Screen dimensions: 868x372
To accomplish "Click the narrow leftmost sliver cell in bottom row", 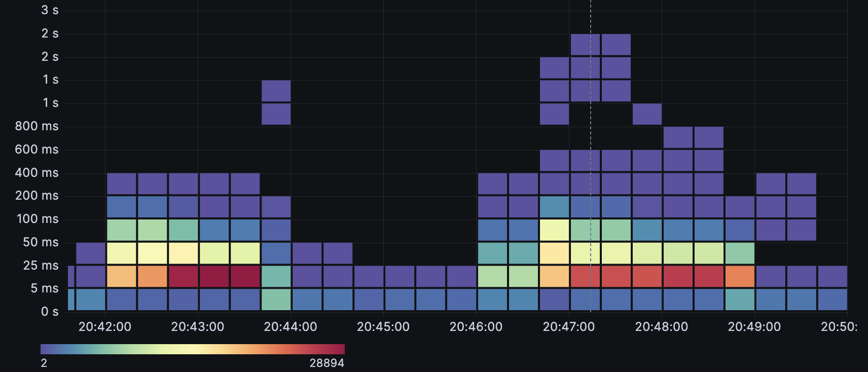I will tap(71, 299).
